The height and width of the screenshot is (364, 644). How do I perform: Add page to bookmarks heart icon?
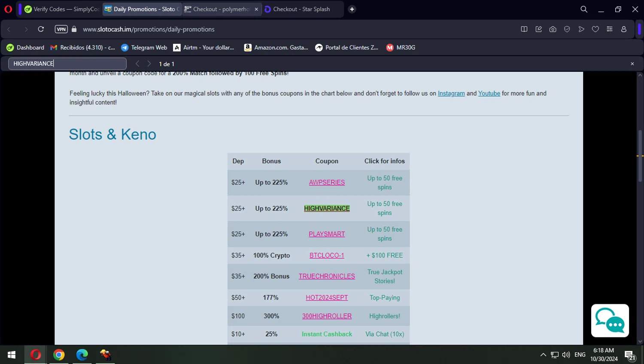[x=595, y=29]
